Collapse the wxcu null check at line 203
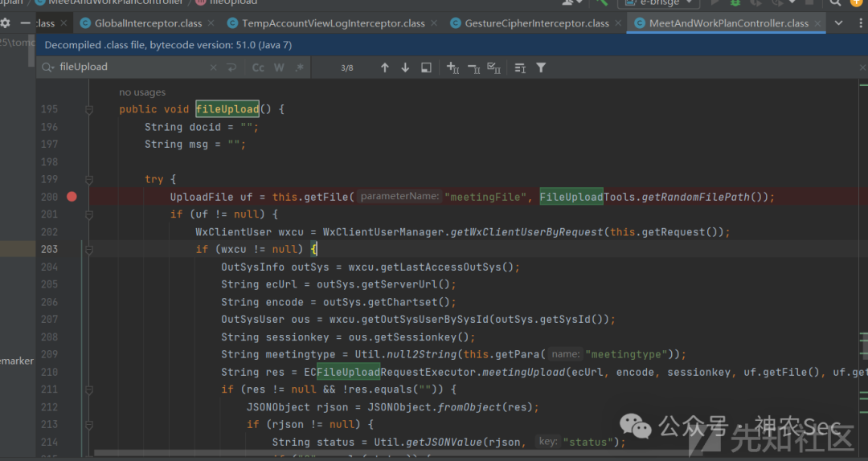Viewport: 868px width, 461px height. click(x=89, y=250)
